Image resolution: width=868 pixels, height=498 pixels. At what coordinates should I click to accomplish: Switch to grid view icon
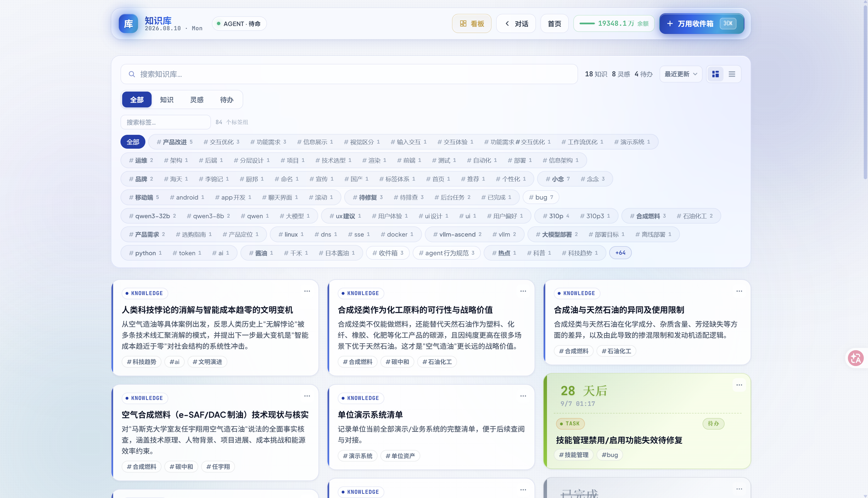pos(715,74)
